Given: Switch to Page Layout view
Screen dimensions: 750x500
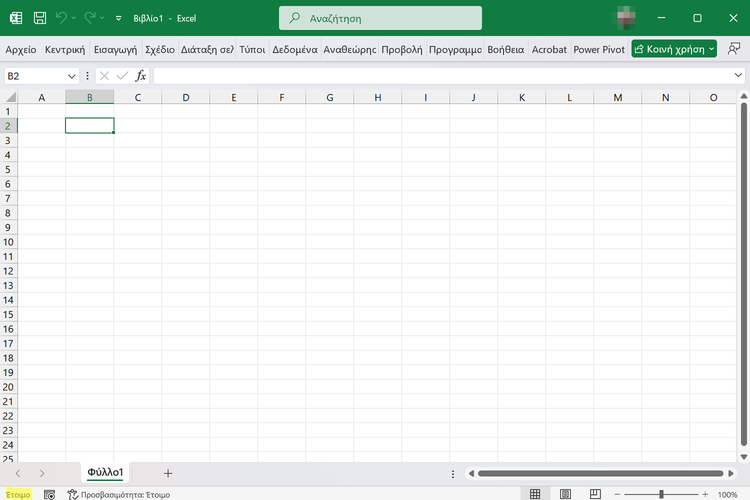Looking at the screenshot, I should point(564,494).
